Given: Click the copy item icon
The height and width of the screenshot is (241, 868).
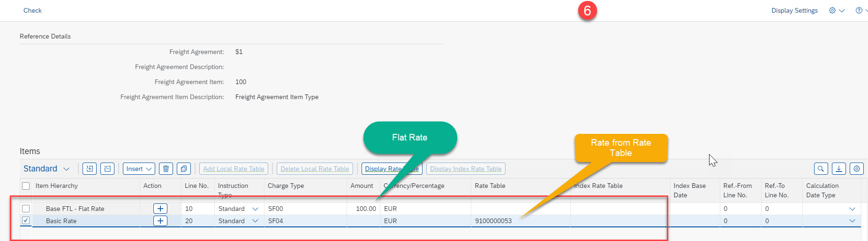Looking at the screenshot, I should (184, 169).
